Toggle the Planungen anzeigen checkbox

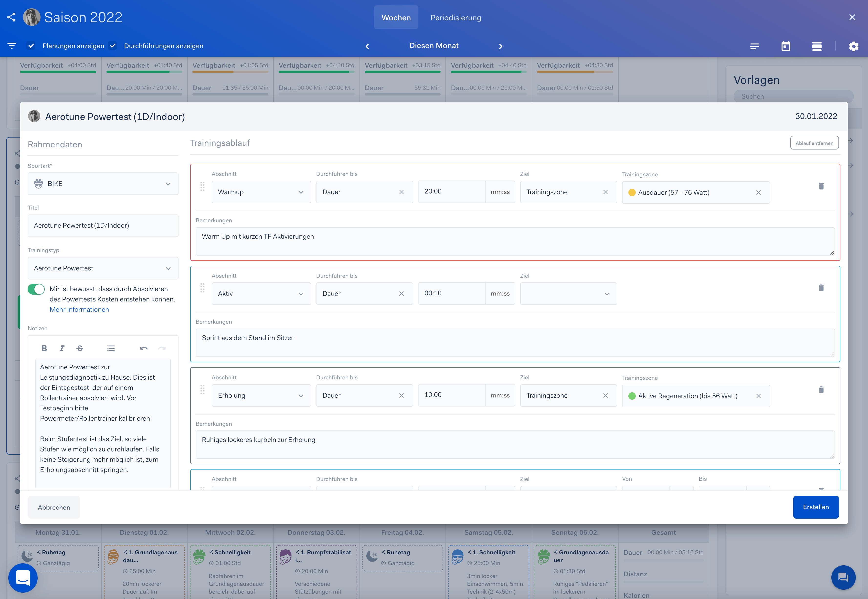pos(31,46)
